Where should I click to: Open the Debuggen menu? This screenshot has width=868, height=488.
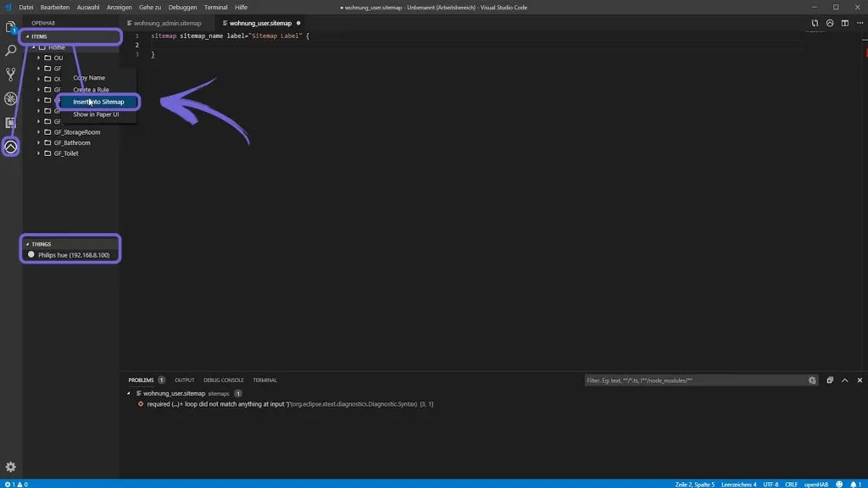coord(183,7)
